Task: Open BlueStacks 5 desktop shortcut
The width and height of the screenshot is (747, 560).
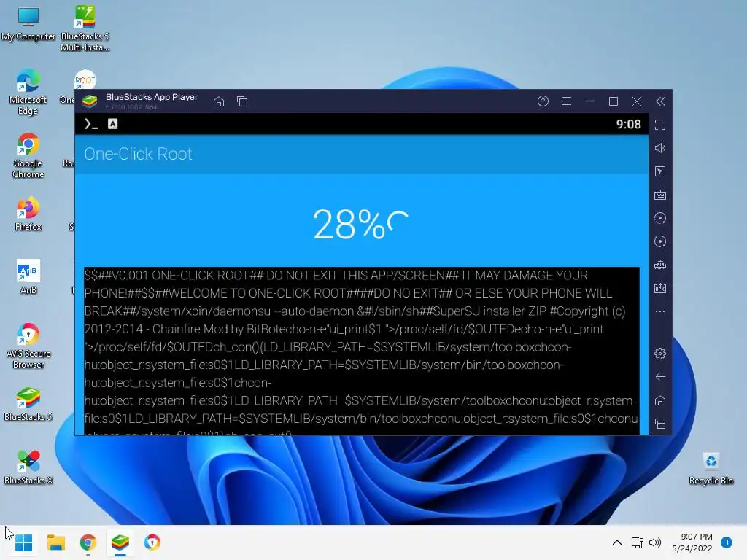Action: point(28,404)
